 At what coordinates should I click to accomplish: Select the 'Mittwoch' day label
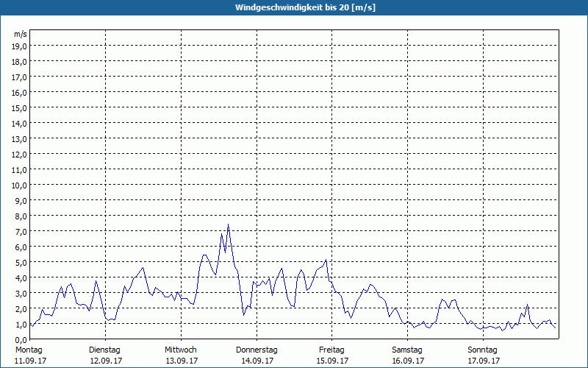(181, 350)
